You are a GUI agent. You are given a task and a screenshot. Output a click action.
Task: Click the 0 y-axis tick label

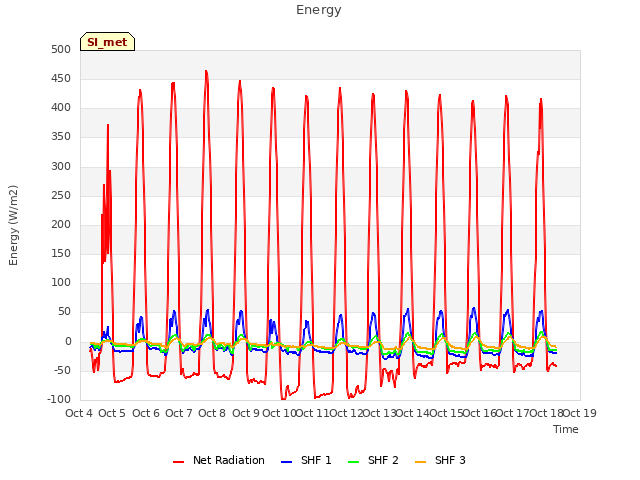pos(68,341)
